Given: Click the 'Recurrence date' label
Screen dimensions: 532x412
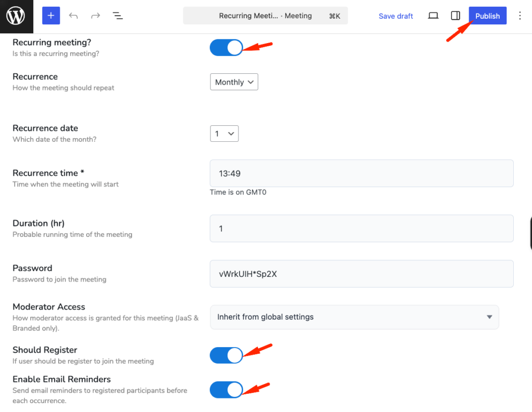Looking at the screenshot, I should click(x=45, y=128).
